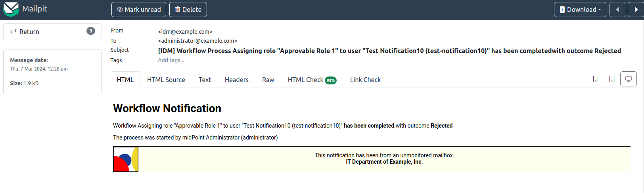This screenshot has width=644, height=193.
Task: Switch to the HTML tab
Action: click(x=125, y=80)
